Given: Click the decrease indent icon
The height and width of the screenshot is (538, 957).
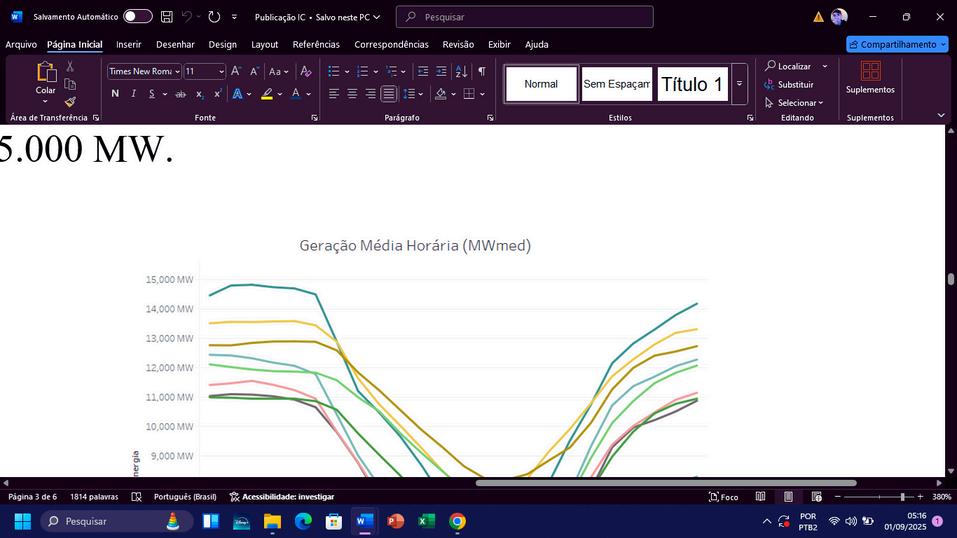Looking at the screenshot, I should [422, 71].
